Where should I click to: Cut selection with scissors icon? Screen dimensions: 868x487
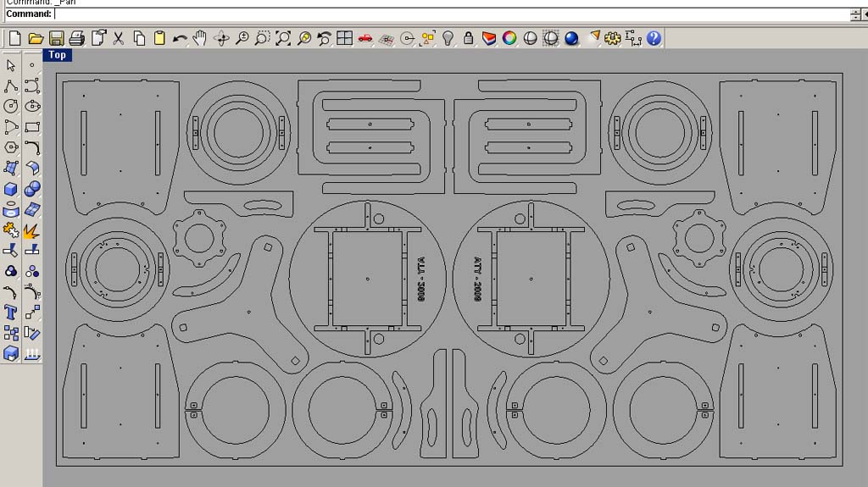coord(119,38)
